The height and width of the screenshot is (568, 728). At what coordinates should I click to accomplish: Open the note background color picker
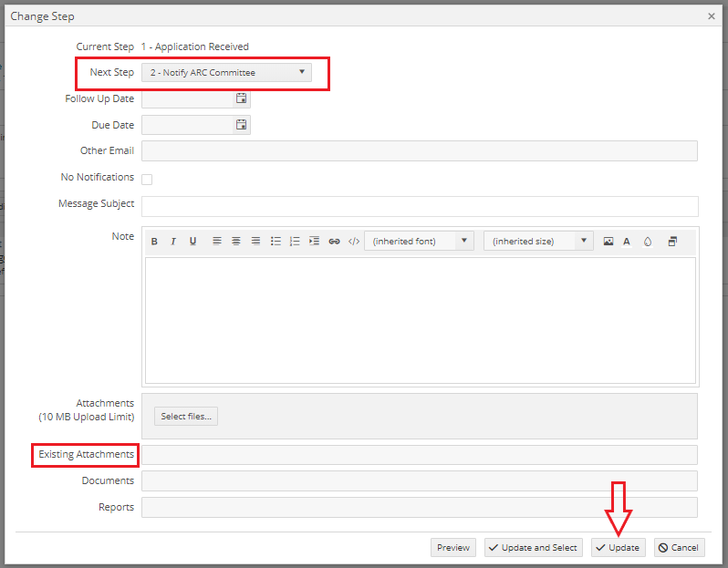[x=648, y=242]
